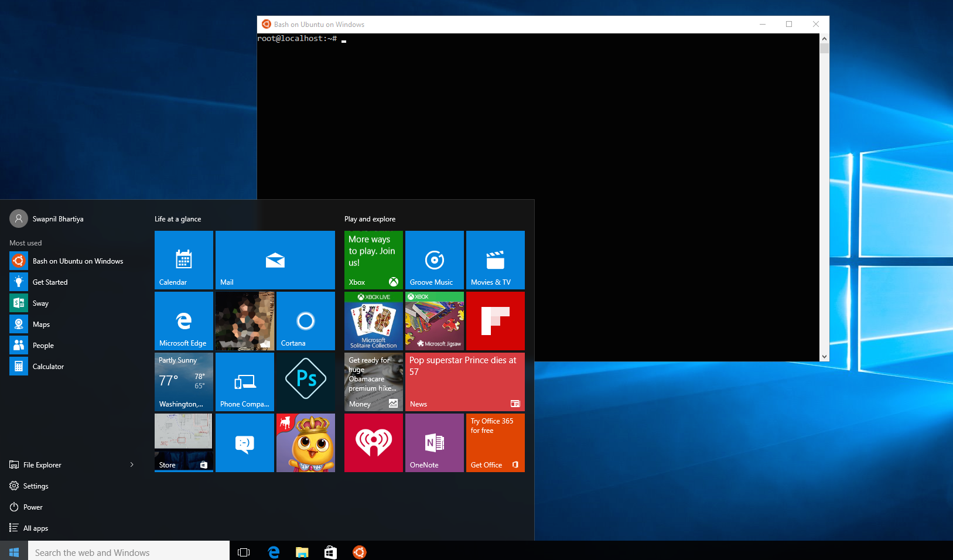The width and height of the screenshot is (953, 560).
Task: Click the Washington weather tile
Action: [183, 381]
